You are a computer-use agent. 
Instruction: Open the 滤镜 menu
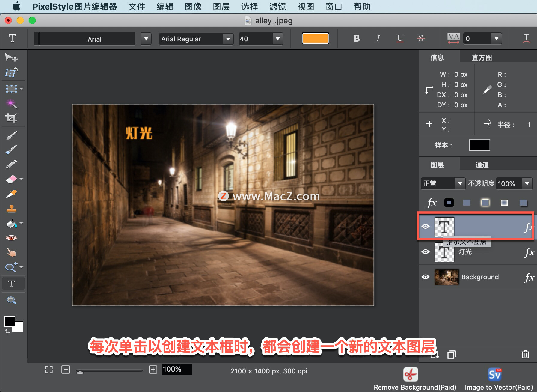click(277, 7)
